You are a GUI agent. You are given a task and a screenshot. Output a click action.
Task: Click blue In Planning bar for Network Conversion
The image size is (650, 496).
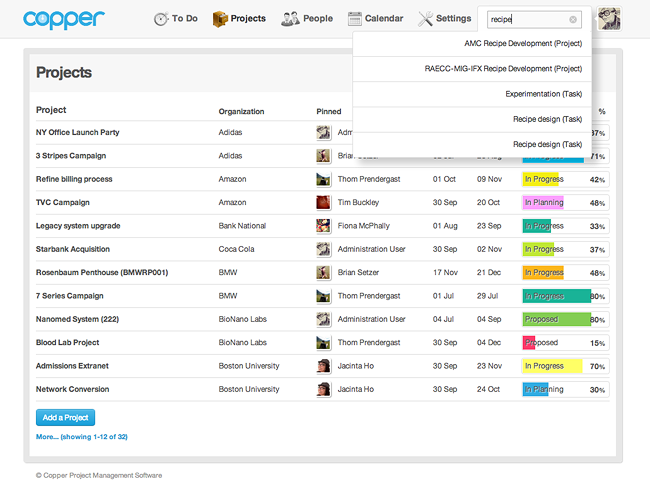(536, 390)
